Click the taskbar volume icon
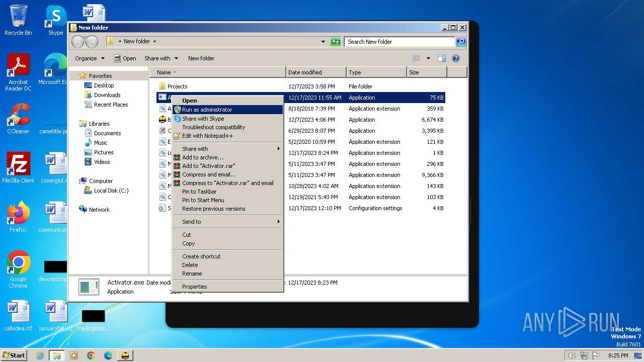The width and height of the screenshot is (644, 362). click(x=572, y=355)
